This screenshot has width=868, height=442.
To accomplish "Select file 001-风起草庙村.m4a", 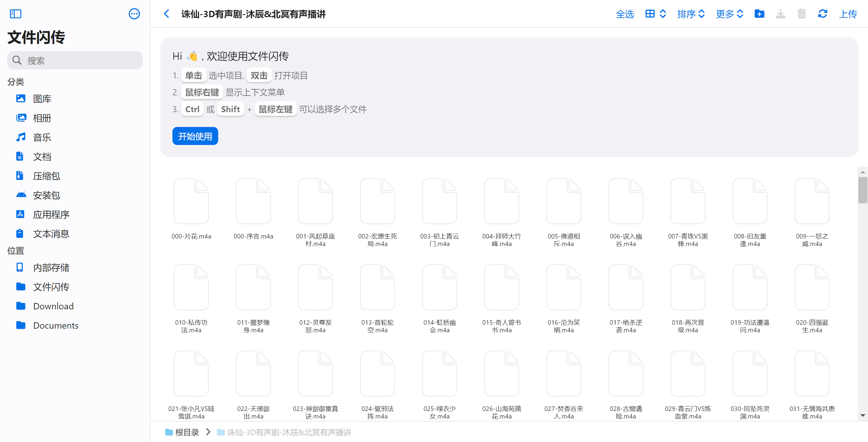I will pyautogui.click(x=315, y=212).
